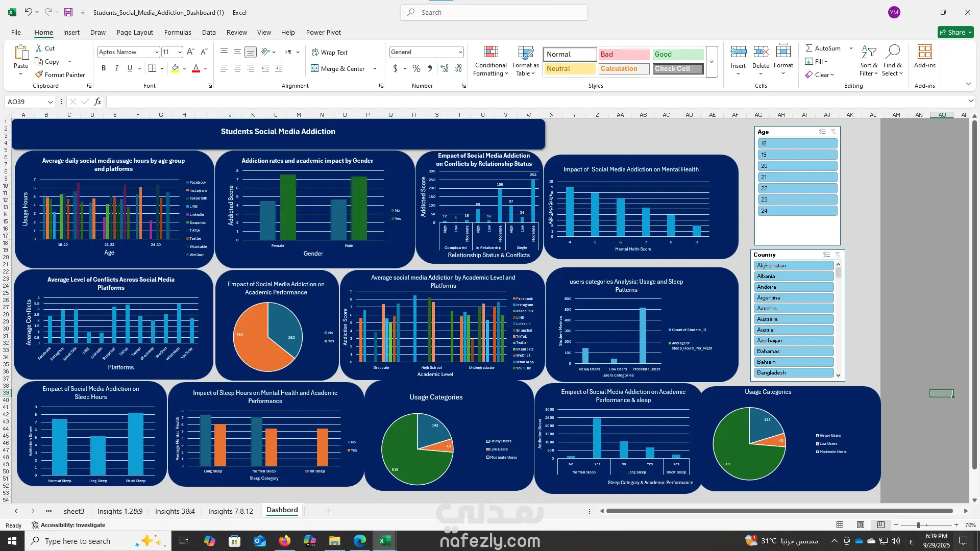Click the Format as Table icon
This screenshot has width=980, height=551.
coord(525,52)
